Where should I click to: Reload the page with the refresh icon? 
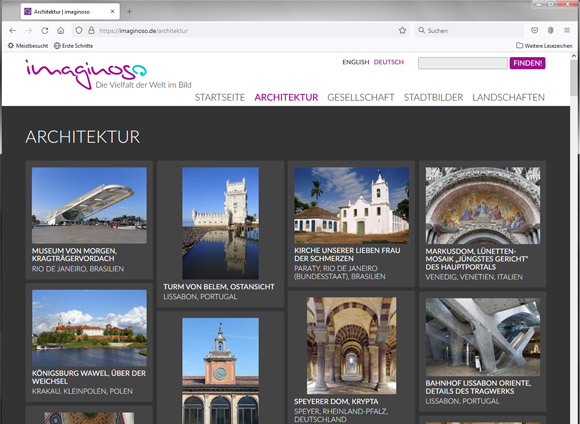[x=45, y=31]
